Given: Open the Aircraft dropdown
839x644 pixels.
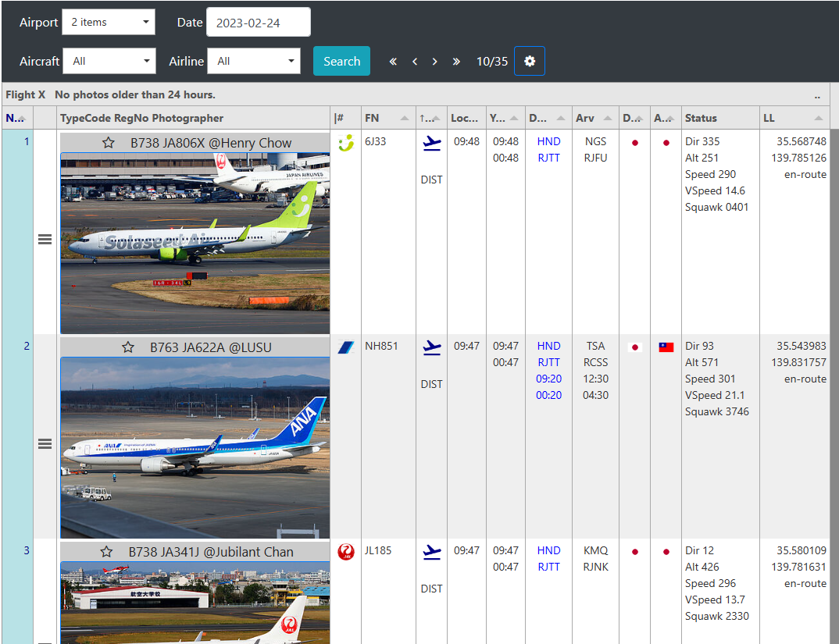Looking at the screenshot, I should pyautogui.click(x=109, y=61).
